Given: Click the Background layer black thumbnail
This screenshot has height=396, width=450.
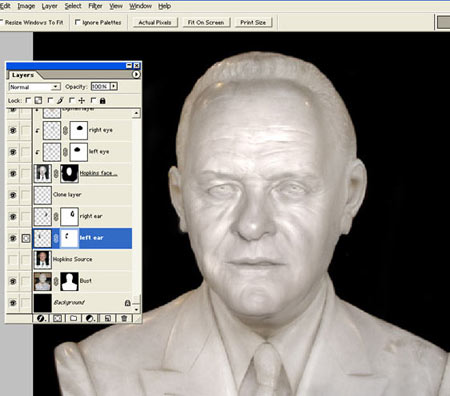Looking at the screenshot, I should click(x=43, y=303).
